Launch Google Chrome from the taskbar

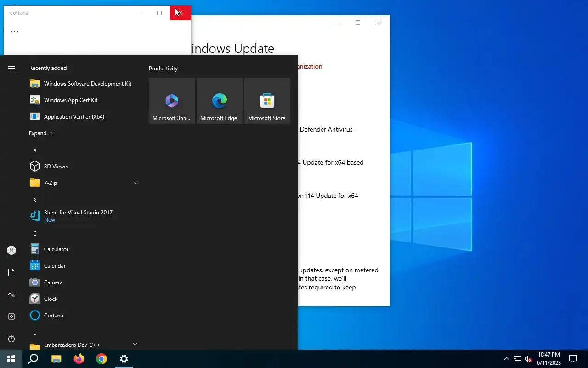(x=102, y=359)
